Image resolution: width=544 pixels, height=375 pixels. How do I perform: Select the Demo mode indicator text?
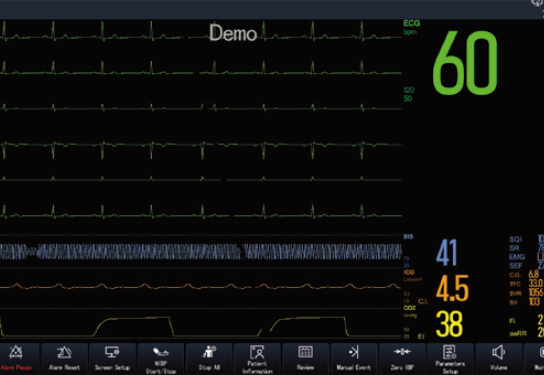233,33
